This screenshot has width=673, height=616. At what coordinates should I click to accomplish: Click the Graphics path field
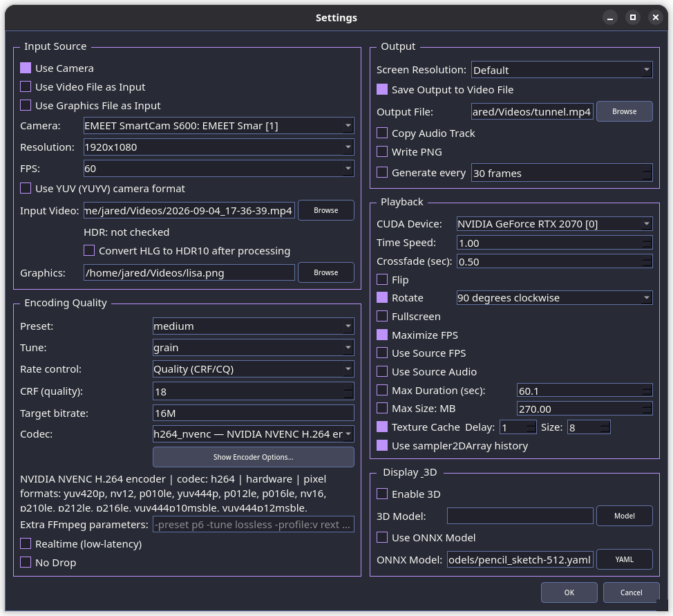(189, 272)
